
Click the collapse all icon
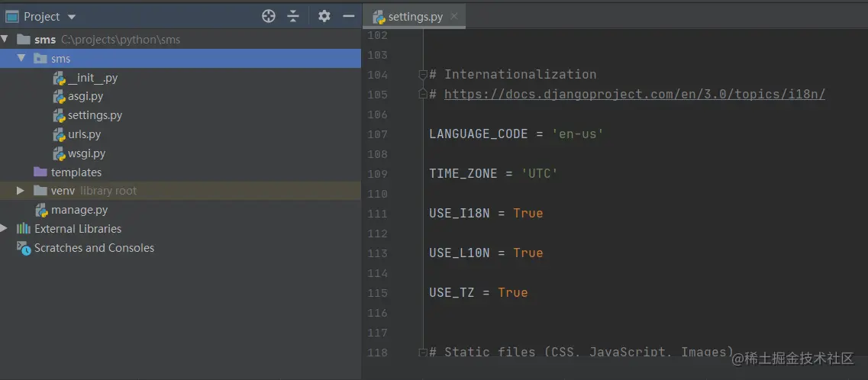tap(293, 17)
